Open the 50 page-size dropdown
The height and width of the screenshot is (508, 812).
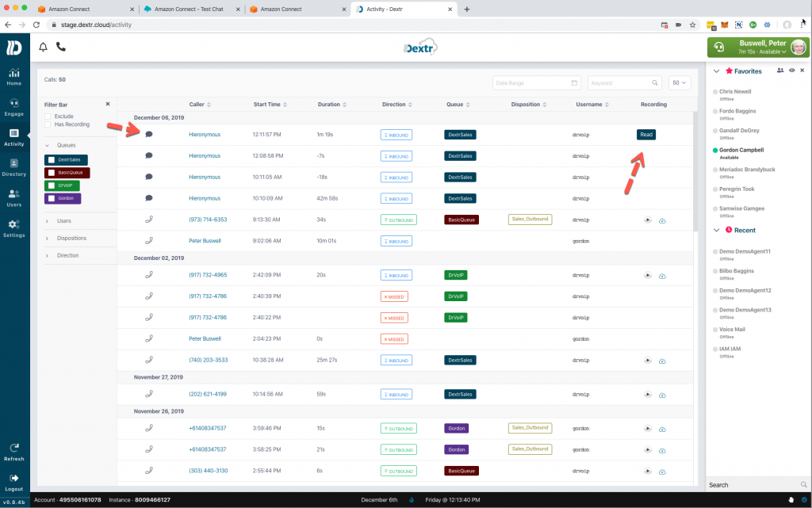679,82
